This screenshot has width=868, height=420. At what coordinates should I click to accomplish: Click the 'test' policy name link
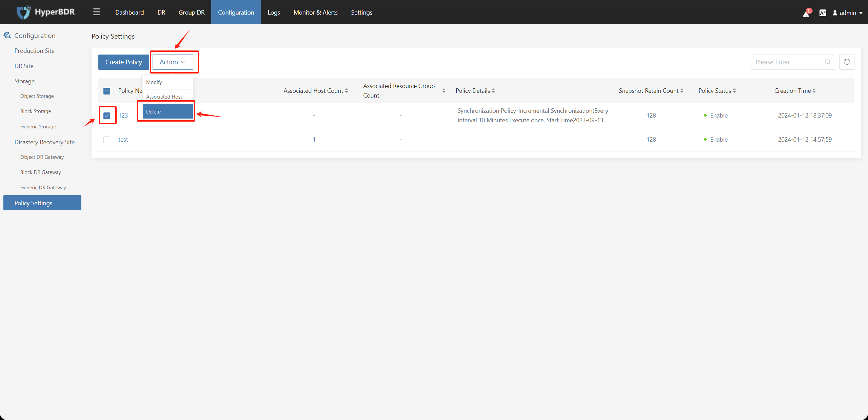[x=123, y=139]
